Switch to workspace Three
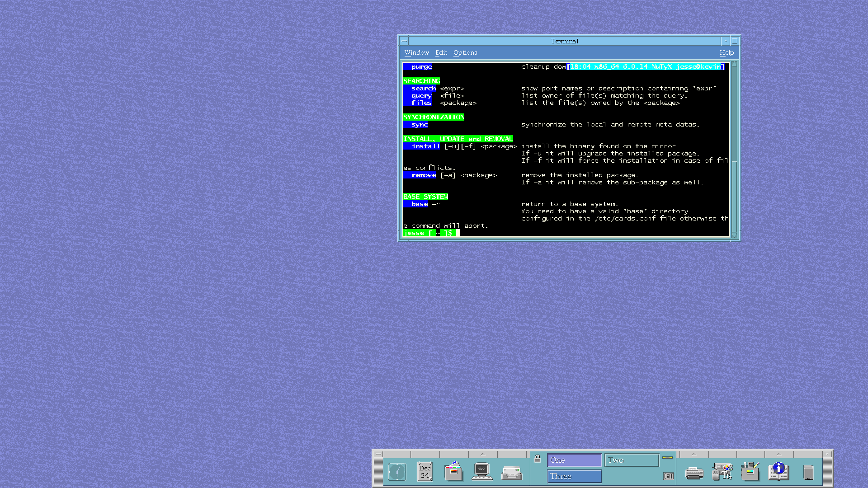 coord(574,476)
